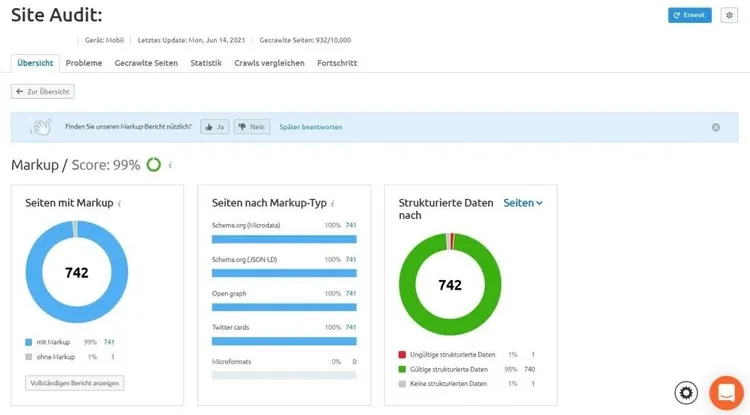Click the green score circle icon
Screen dimensions: 750x415
[154, 164]
